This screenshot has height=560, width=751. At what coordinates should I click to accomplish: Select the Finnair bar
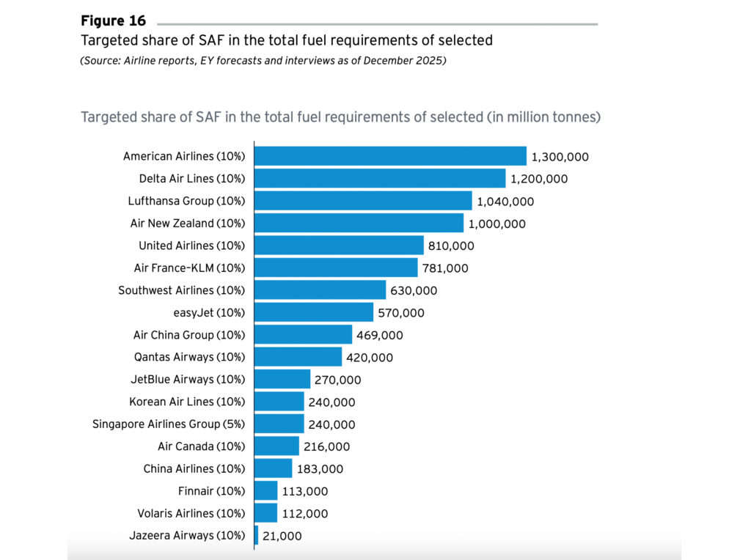point(265,491)
